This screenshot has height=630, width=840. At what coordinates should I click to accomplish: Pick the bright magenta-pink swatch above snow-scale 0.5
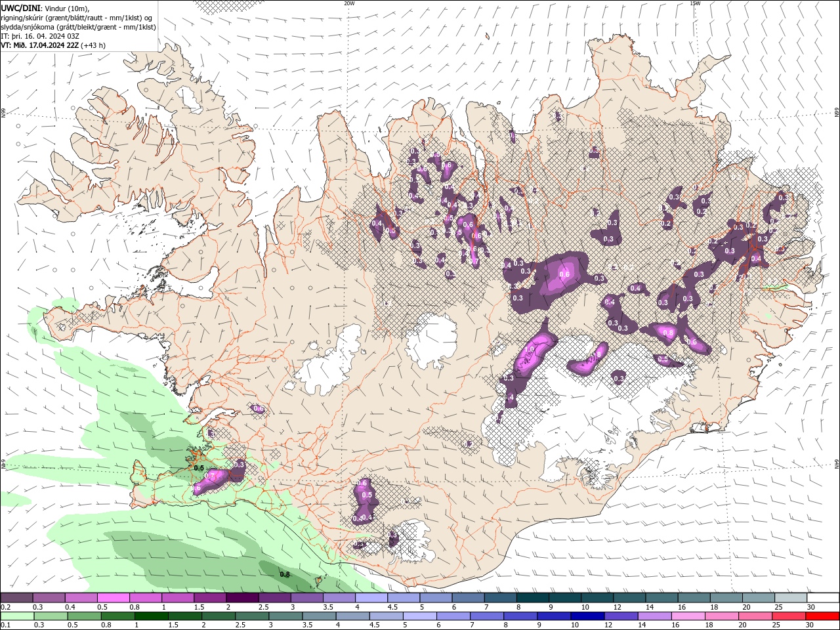coord(113,598)
